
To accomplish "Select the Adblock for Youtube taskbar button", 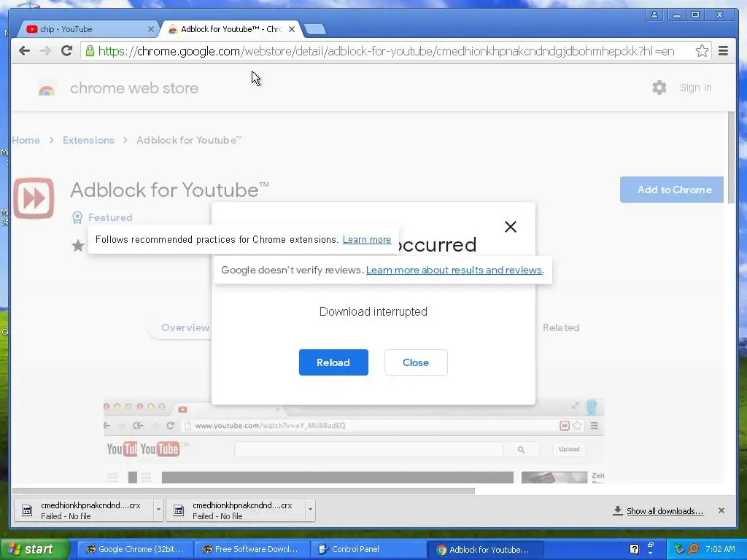I will pos(484,549).
